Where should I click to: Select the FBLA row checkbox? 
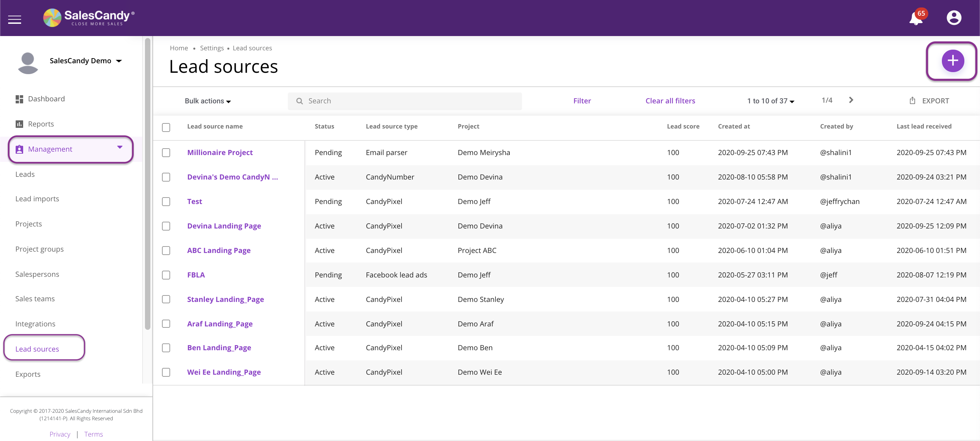pyautogui.click(x=166, y=275)
